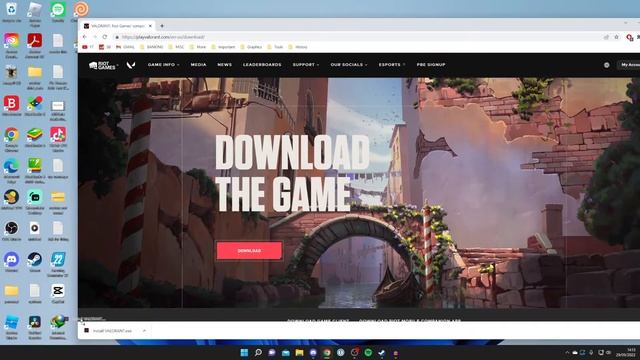Open Spotify from the taskbar

368,353
